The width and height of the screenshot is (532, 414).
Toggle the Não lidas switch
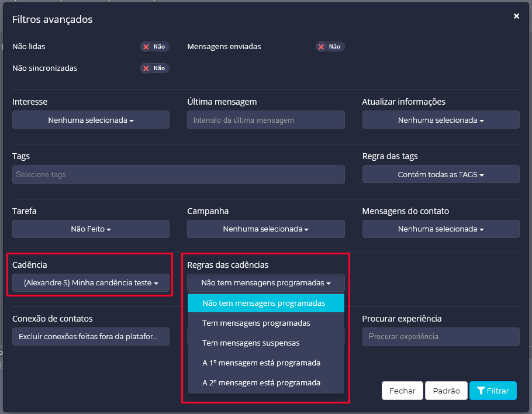point(155,47)
